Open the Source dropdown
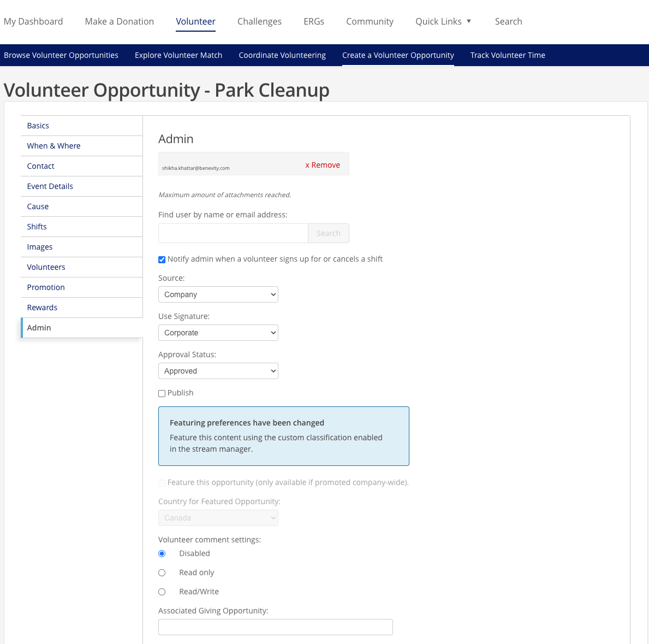The image size is (649, 644). coord(218,294)
